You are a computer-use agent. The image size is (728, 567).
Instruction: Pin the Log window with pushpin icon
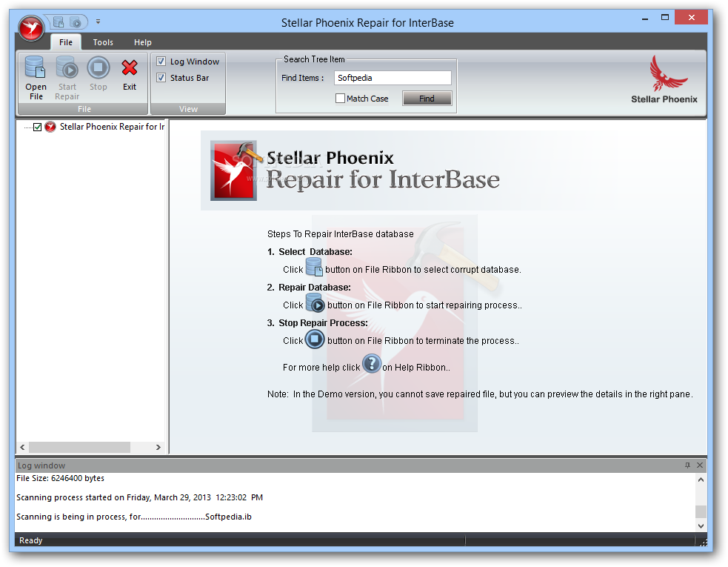point(687,465)
